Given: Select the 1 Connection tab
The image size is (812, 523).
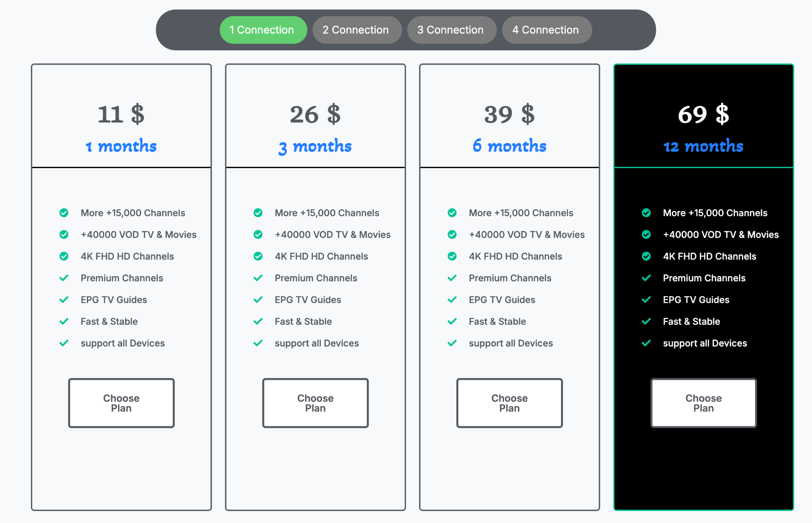Looking at the screenshot, I should pyautogui.click(x=263, y=29).
